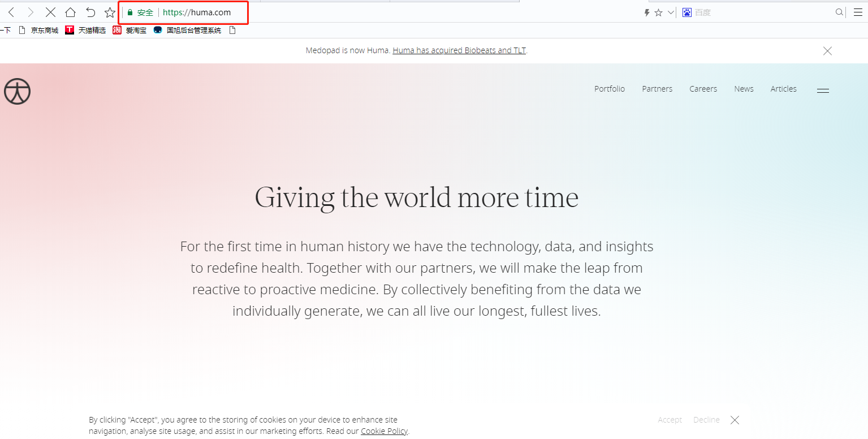868x439 pixels.
Task: Follow the 'Huma has acquired Biobeats and TLT' link
Action: coord(459,50)
